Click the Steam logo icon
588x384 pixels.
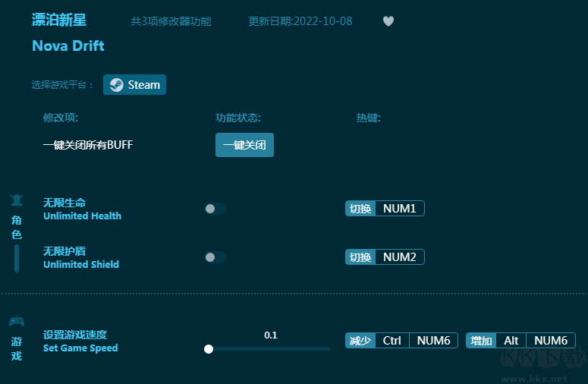point(116,85)
